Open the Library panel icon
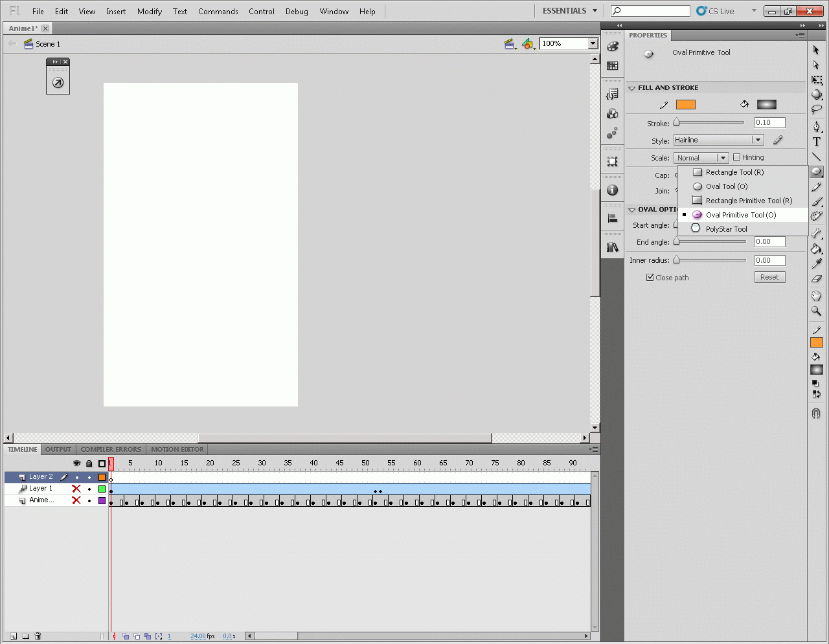The height and width of the screenshot is (644, 829). (612, 247)
